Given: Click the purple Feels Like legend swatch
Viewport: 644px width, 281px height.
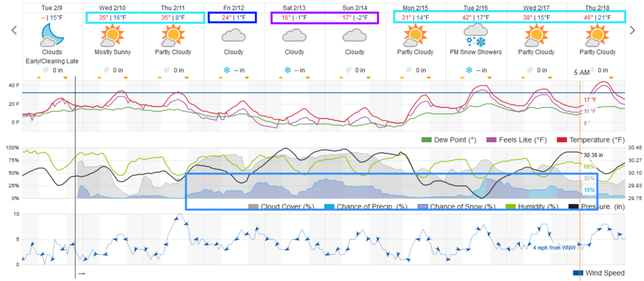Looking at the screenshot, I should pyautogui.click(x=491, y=140).
